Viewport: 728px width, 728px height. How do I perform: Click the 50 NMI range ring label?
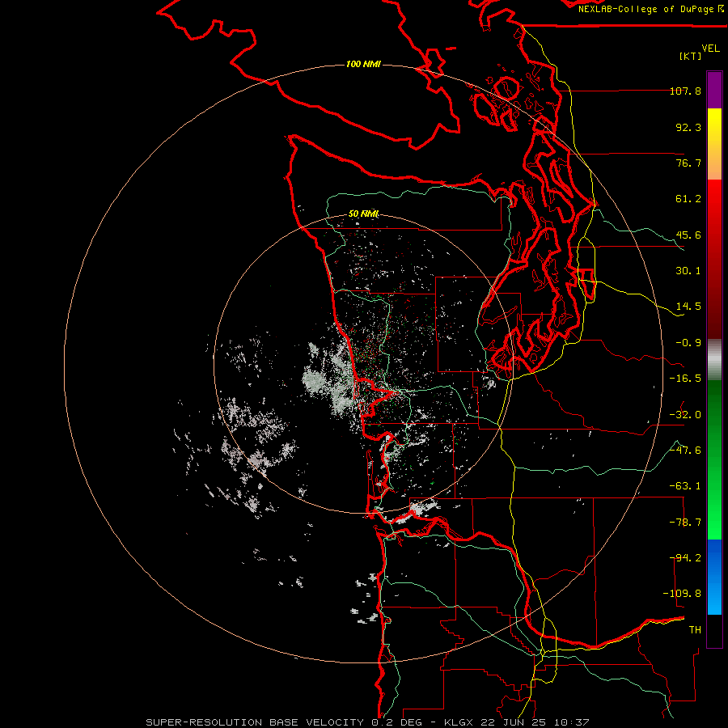pyautogui.click(x=363, y=214)
